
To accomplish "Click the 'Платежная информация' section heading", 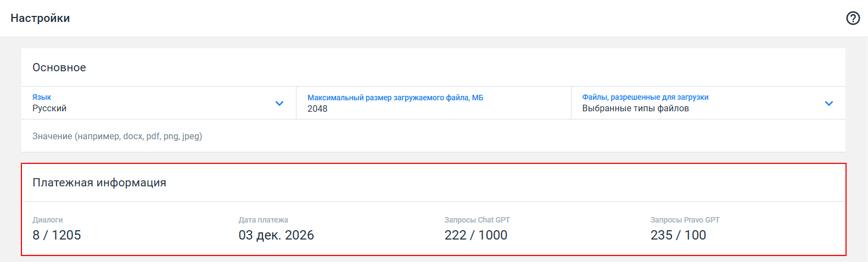I will pyautogui.click(x=99, y=183).
